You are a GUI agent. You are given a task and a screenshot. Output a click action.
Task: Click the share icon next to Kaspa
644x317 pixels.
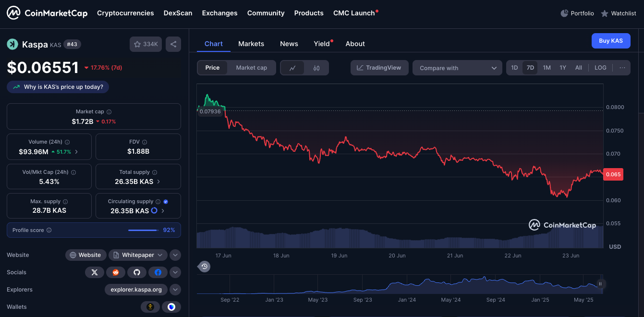click(173, 44)
